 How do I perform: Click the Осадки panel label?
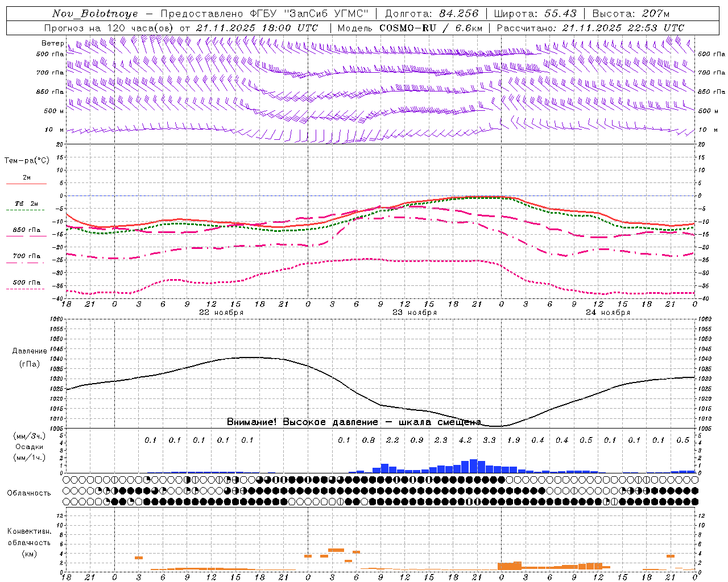tap(30, 447)
